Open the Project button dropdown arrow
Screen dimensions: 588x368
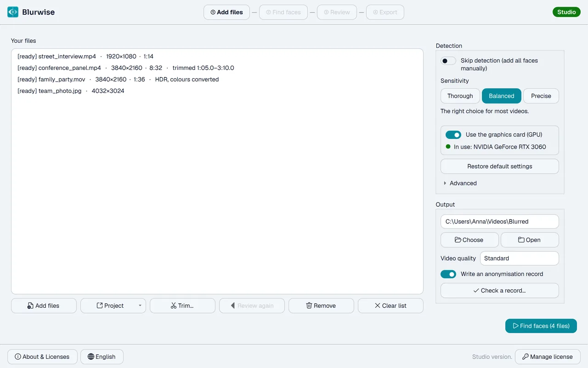point(140,305)
